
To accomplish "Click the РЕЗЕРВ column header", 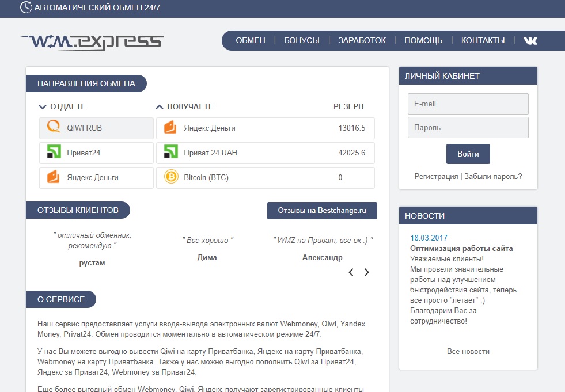I will 348,106.
